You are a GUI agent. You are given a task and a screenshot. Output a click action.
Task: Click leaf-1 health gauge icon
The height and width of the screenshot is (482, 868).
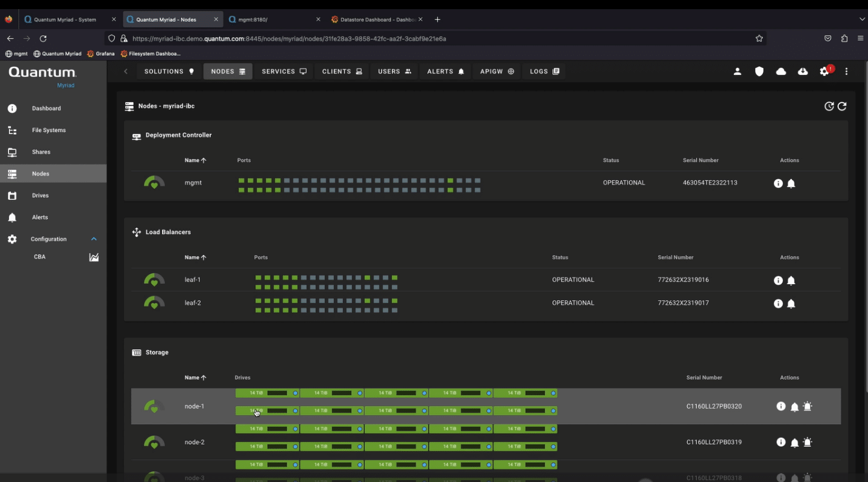(154, 280)
